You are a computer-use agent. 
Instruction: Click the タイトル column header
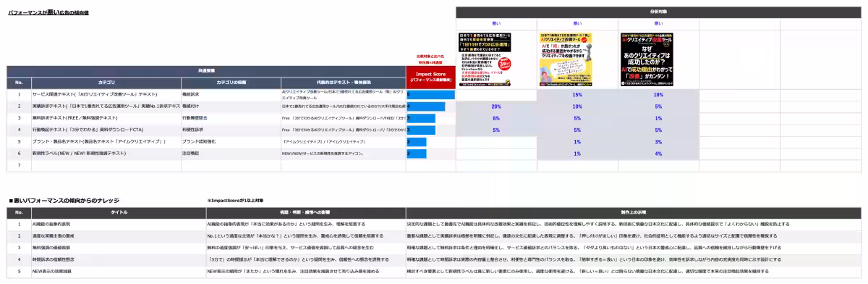tap(118, 212)
